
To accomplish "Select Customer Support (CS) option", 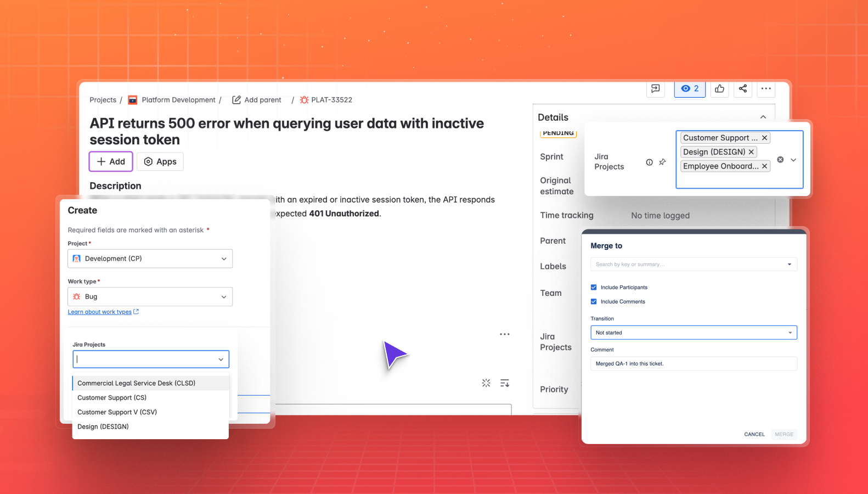I will (150, 397).
